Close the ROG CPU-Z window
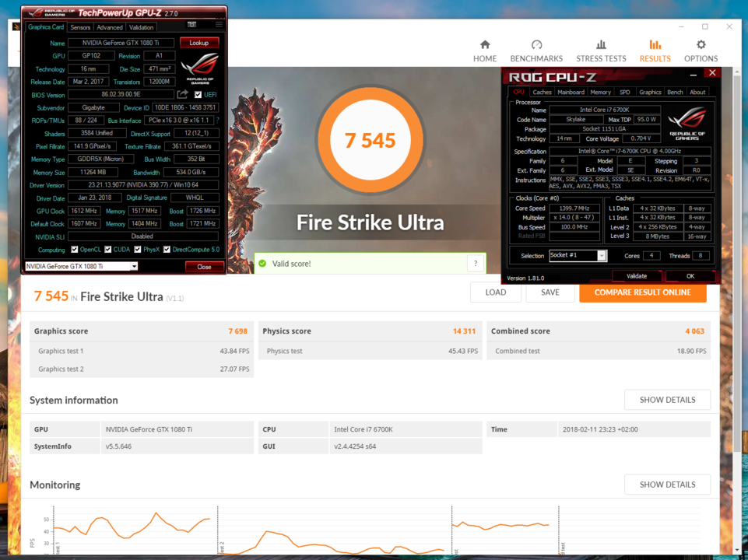 pyautogui.click(x=712, y=73)
